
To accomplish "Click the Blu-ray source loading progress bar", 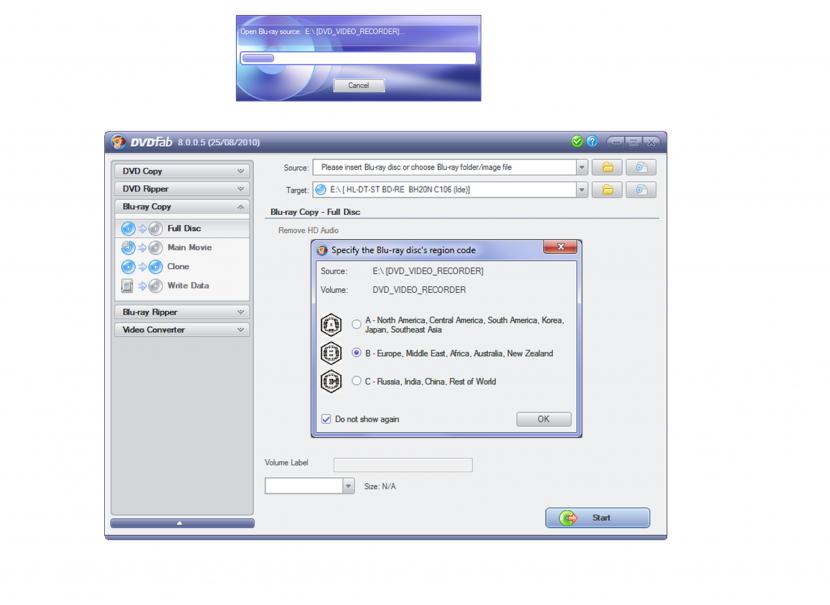I will [358, 58].
